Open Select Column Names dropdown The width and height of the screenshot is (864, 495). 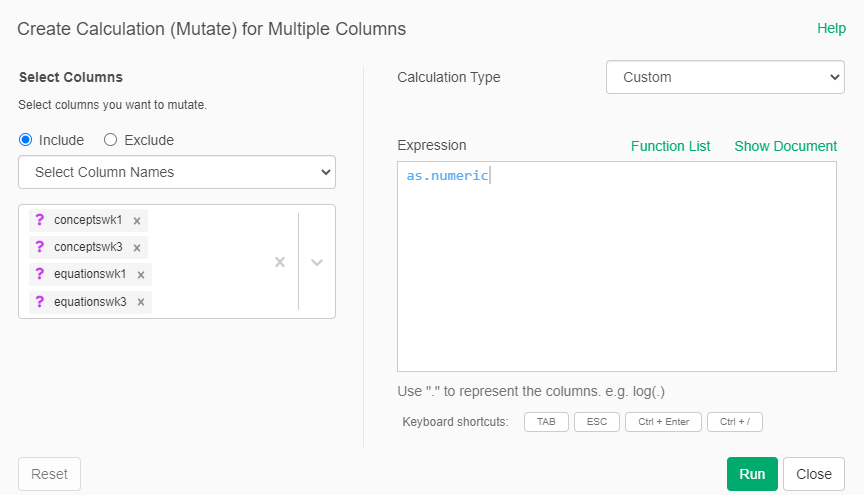(x=177, y=172)
